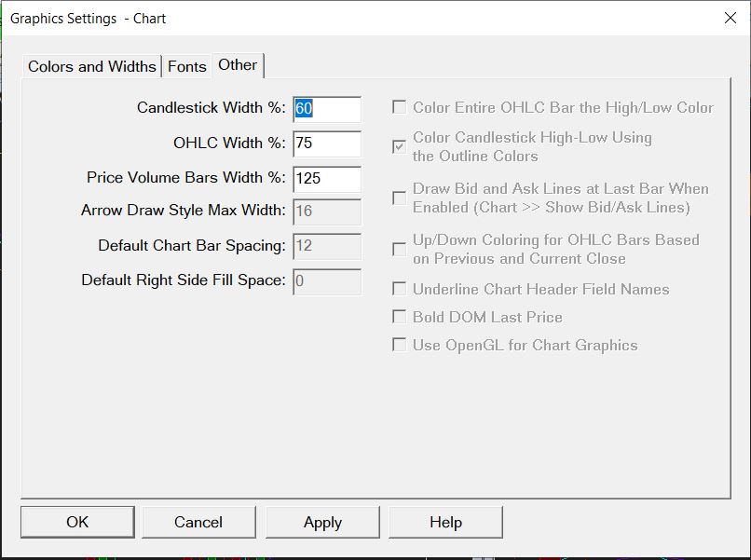Screen dimensions: 751x560
Task: Click the Default Right Side Fill Space field
Action: [x=326, y=280]
